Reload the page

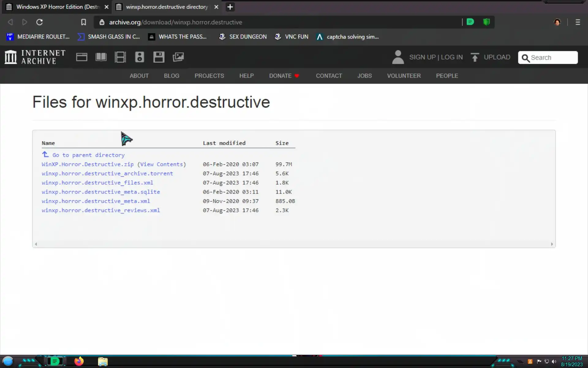point(40,22)
